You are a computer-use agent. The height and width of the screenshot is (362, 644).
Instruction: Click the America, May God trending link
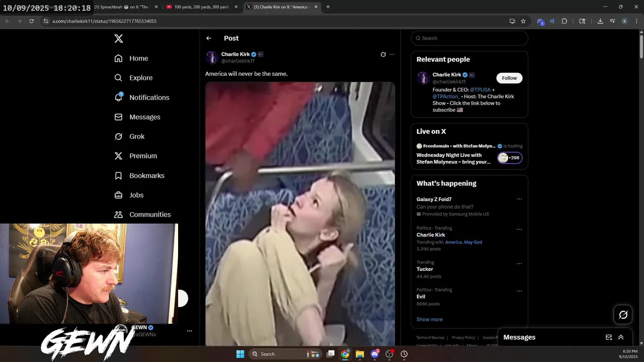463,242
